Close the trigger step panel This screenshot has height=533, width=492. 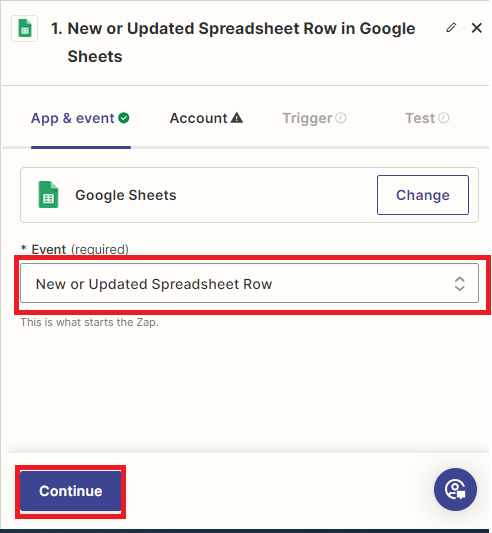477,28
